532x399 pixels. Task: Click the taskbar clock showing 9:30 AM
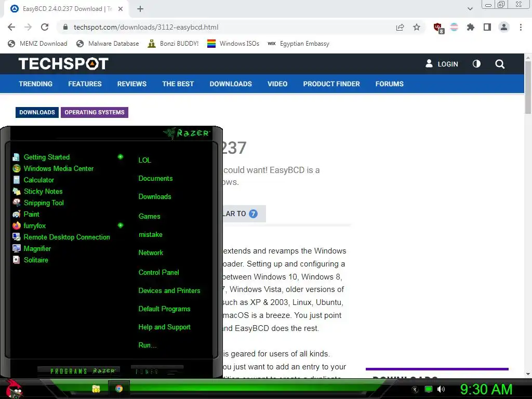tap(486, 390)
